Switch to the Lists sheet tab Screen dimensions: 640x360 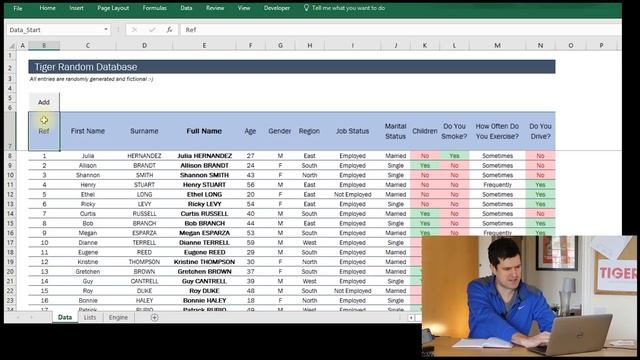90,318
